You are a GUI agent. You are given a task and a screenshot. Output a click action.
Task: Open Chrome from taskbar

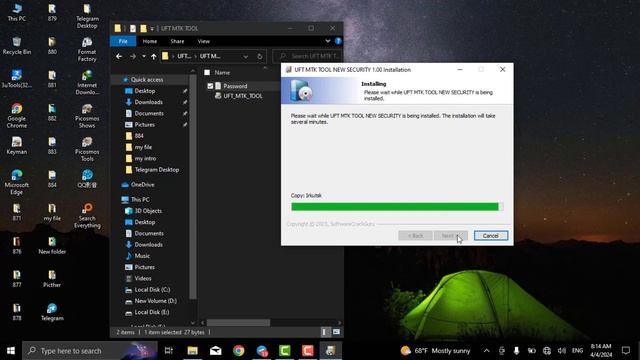click(x=239, y=351)
